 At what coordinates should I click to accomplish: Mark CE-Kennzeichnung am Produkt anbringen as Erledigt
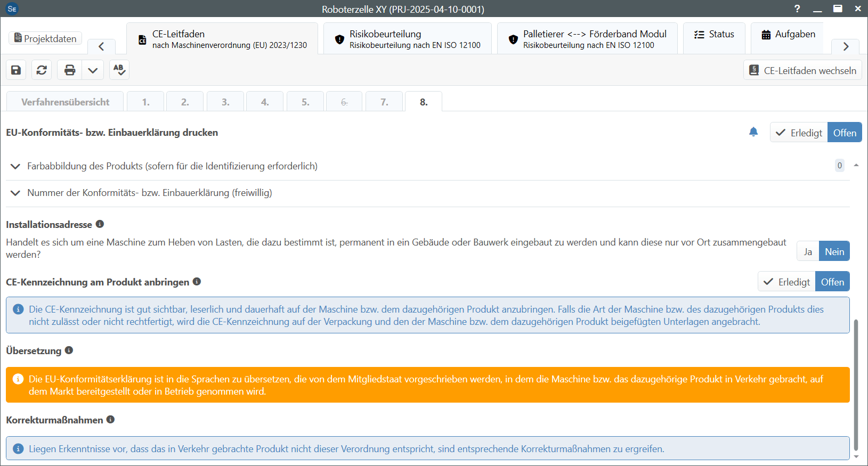[x=786, y=282]
